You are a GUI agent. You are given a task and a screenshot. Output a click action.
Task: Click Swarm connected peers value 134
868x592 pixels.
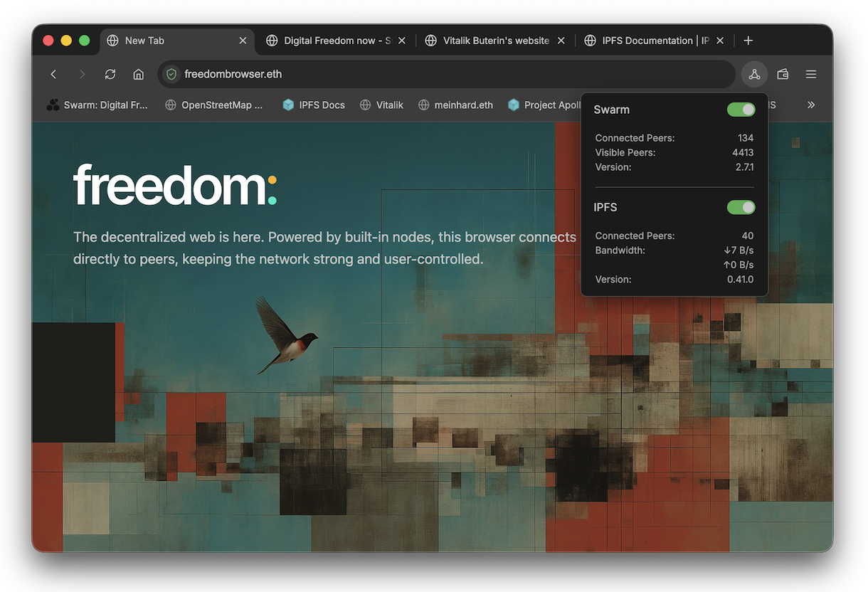745,138
